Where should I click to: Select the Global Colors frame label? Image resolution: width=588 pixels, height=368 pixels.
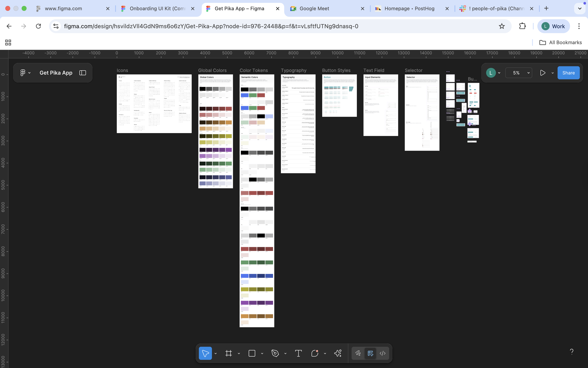pyautogui.click(x=212, y=70)
